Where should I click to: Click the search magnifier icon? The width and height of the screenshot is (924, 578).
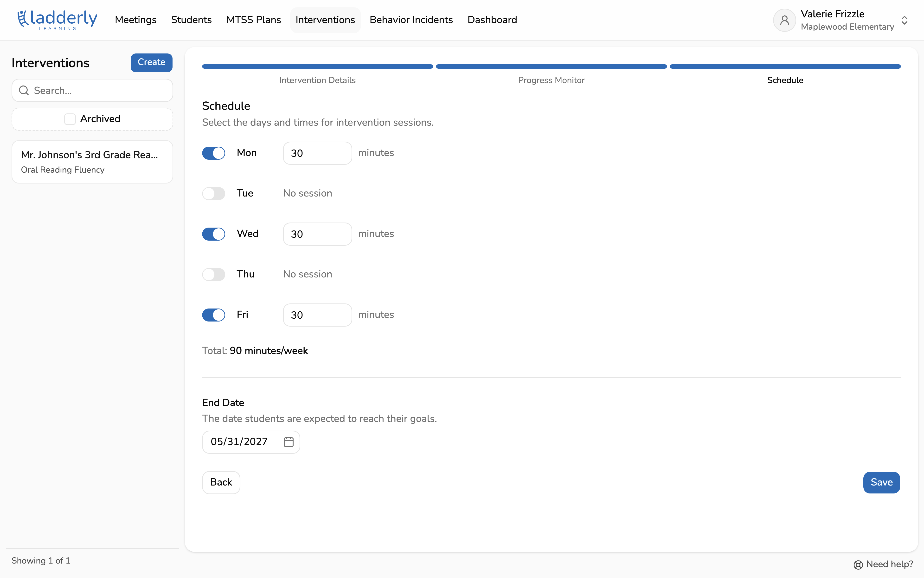[24, 91]
